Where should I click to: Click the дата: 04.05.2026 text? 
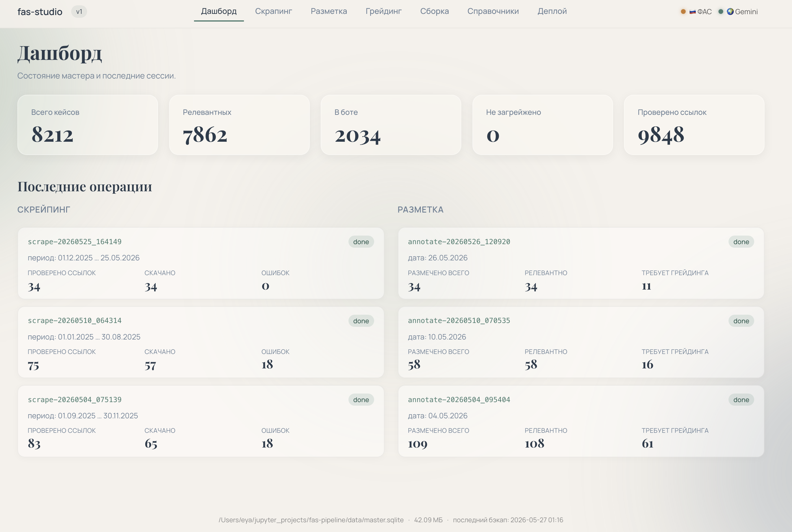pos(438,416)
